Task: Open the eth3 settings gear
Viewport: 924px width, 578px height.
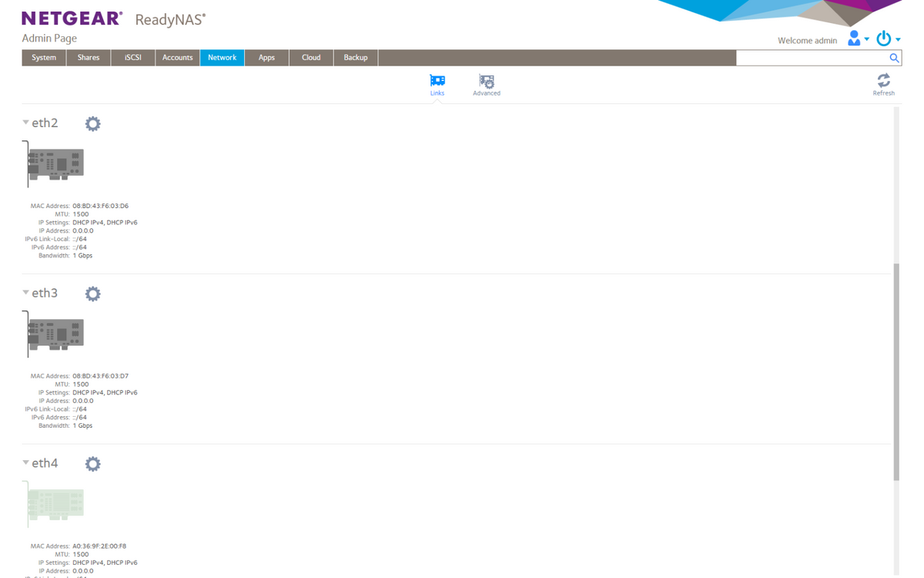Action: click(x=92, y=294)
